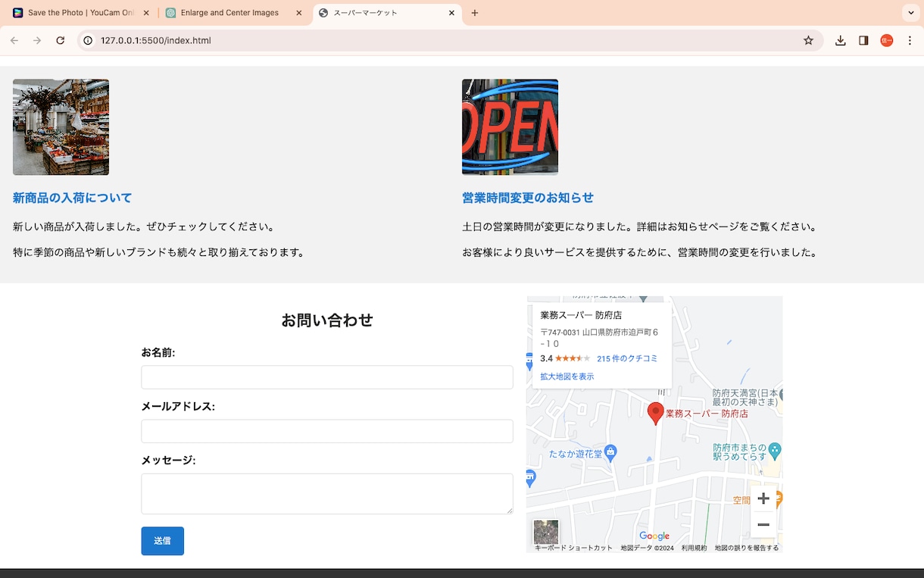
Task: Submit form with 送信 button
Action: point(162,541)
